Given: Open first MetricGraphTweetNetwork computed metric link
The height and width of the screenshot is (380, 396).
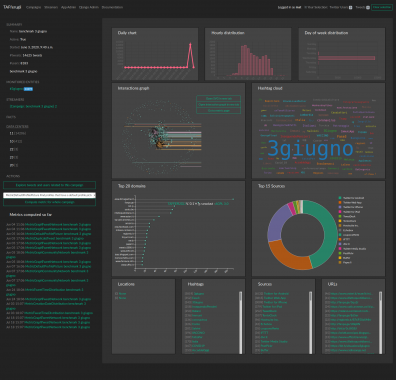Looking at the screenshot, I should click(58, 225).
